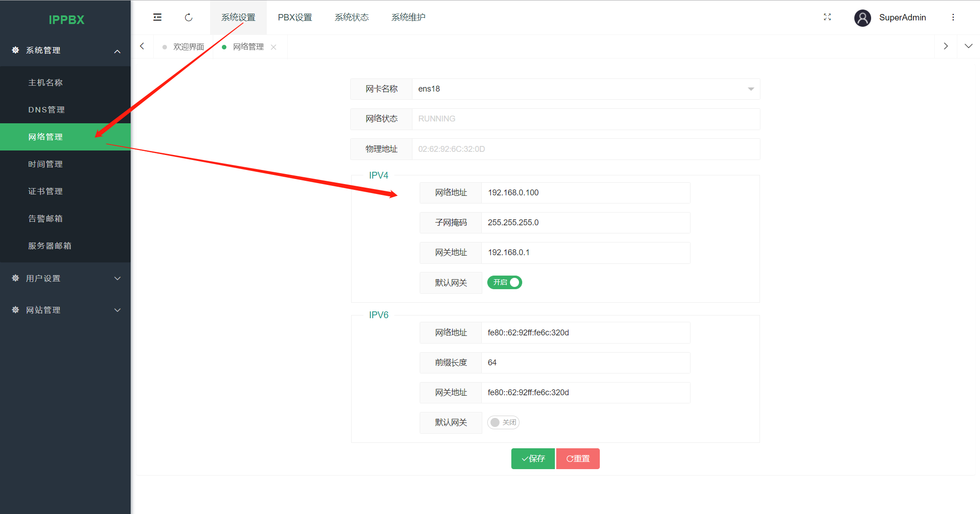Expand the 用户设置 sidebar section
The image size is (980, 514).
coord(65,278)
